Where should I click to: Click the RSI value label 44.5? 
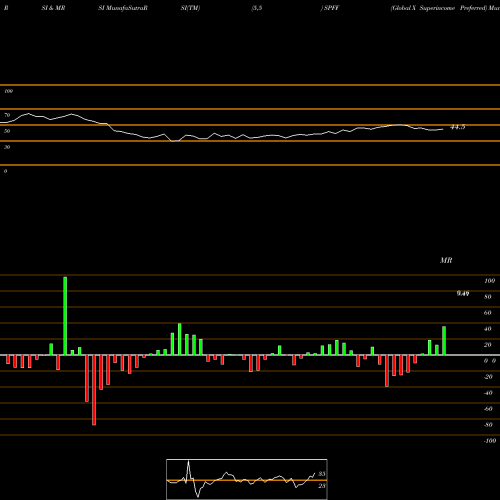pos(457,127)
